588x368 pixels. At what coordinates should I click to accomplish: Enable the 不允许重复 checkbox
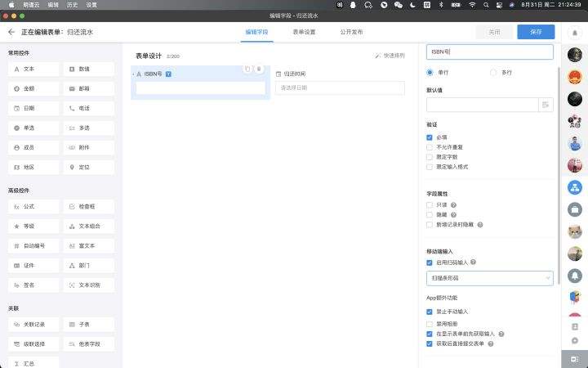[x=430, y=147]
